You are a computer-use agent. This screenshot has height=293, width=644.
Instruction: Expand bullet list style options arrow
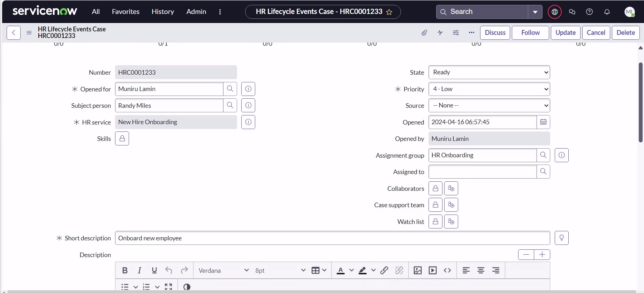tap(136, 287)
